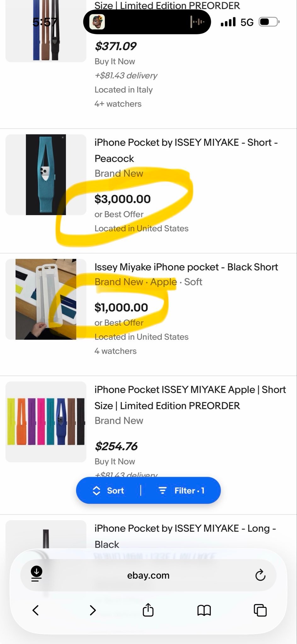Navigate back with the left arrow icon
The width and height of the screenshot is (297, 644).
(x=36, y=610)
